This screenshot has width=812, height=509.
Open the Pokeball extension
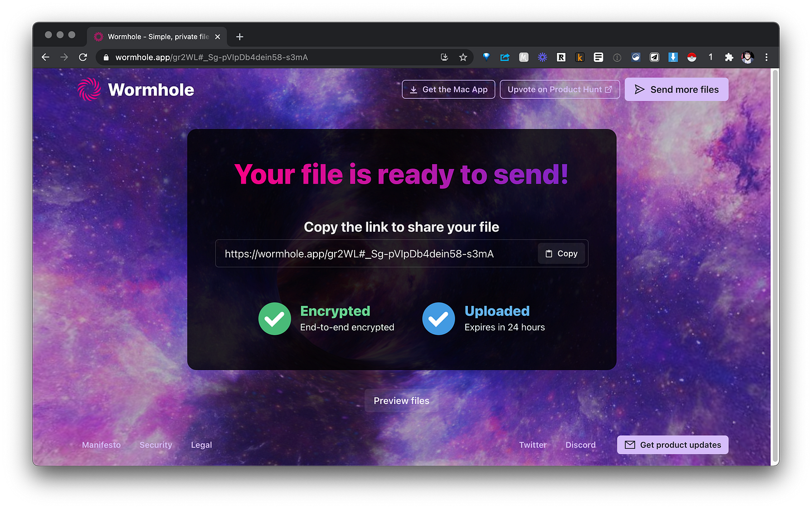click(x=692, y=57)
